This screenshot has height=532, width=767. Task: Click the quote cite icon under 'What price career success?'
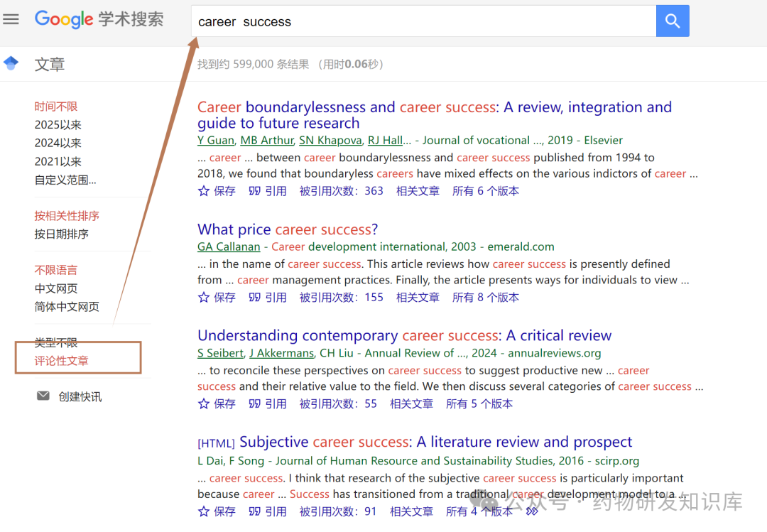point(255,298)
